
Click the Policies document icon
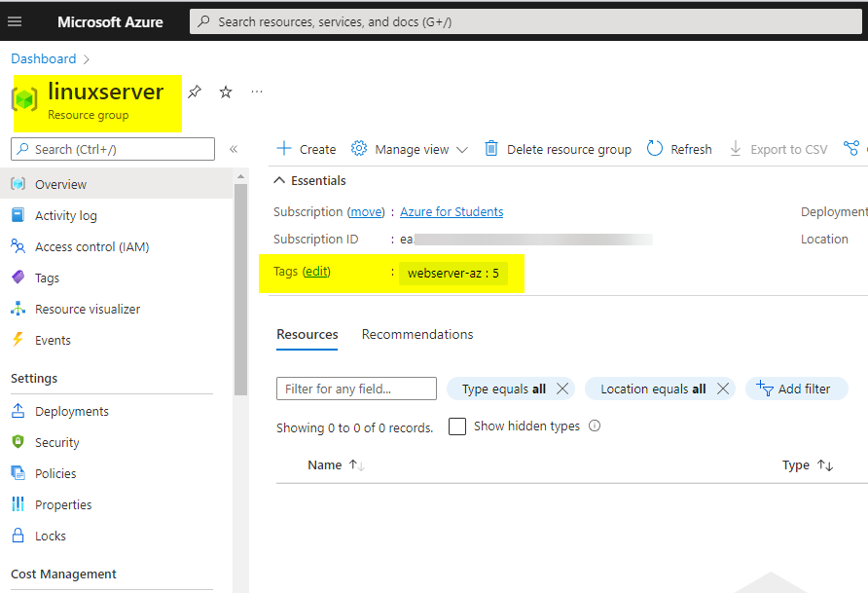[18, 473]
